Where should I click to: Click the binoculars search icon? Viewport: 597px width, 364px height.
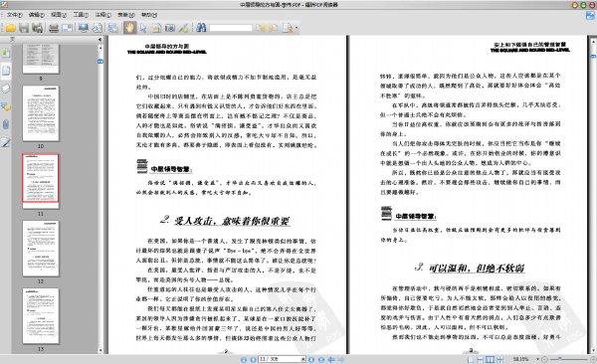click(x=201, y=28)
